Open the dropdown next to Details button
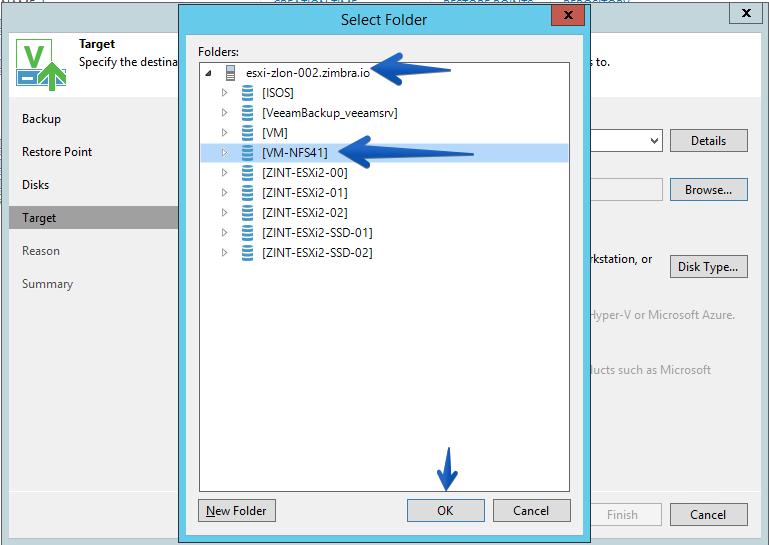 tap(654, 141)
